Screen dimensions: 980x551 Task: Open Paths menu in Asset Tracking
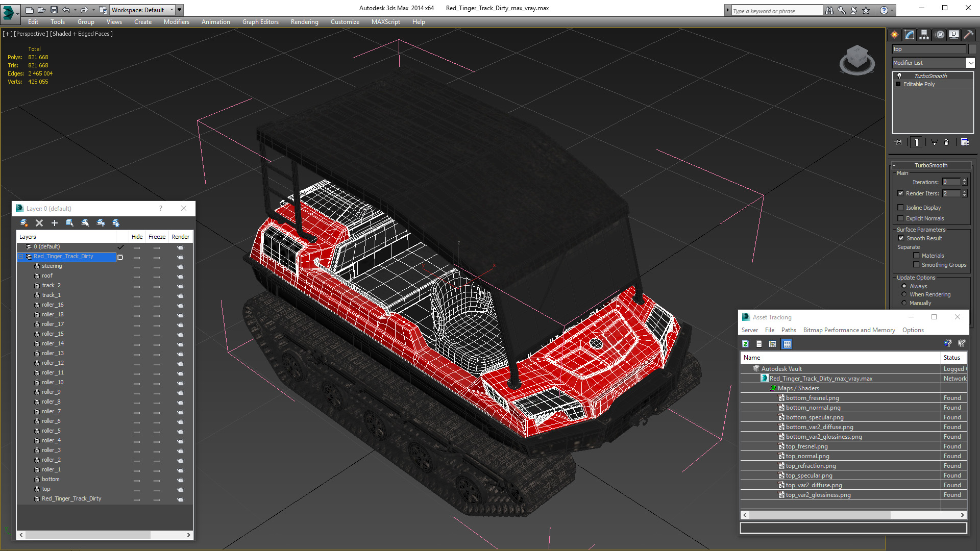coord(789,330)
